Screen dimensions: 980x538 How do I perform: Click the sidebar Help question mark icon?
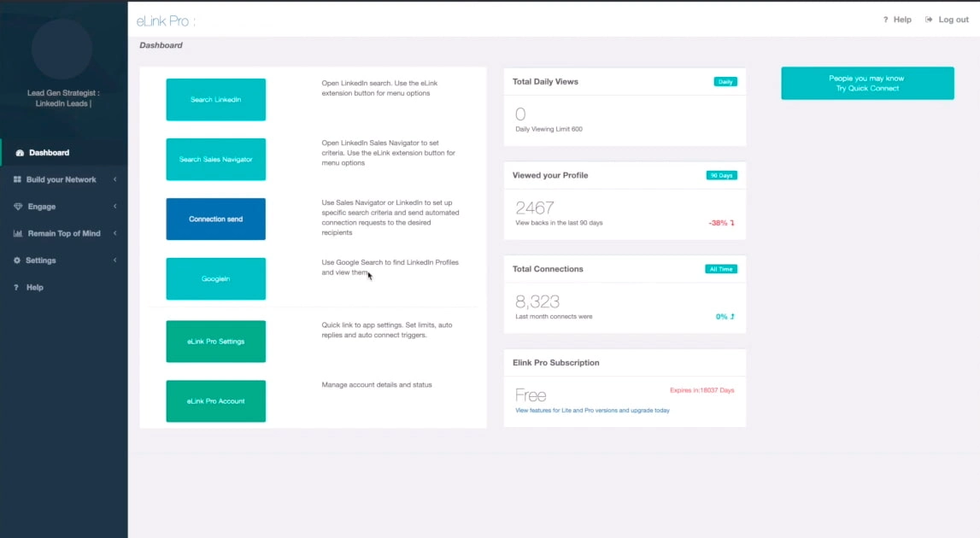click(x=16, y=288)
